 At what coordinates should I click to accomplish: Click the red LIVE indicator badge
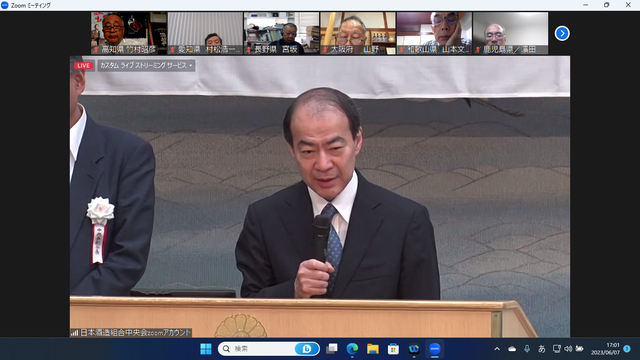coord(83,66)
